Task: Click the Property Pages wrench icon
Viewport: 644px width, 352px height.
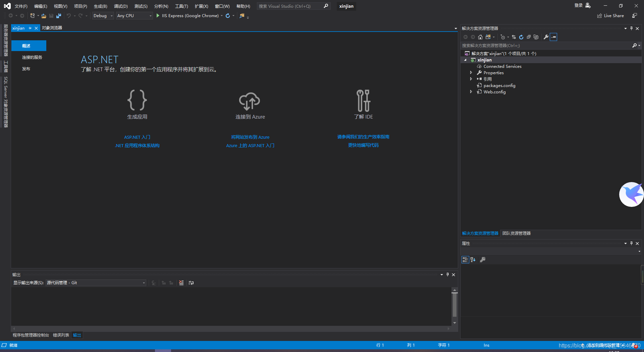Action: click(x=483, y=260)
